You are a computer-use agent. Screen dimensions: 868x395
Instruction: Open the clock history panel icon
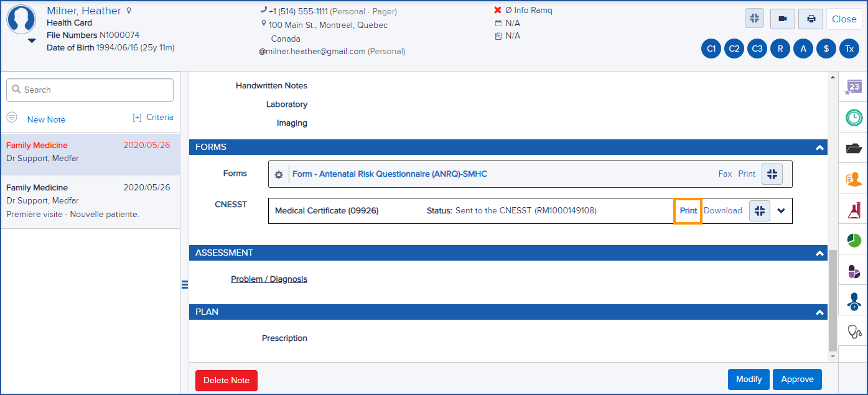[x=853, y=117]
